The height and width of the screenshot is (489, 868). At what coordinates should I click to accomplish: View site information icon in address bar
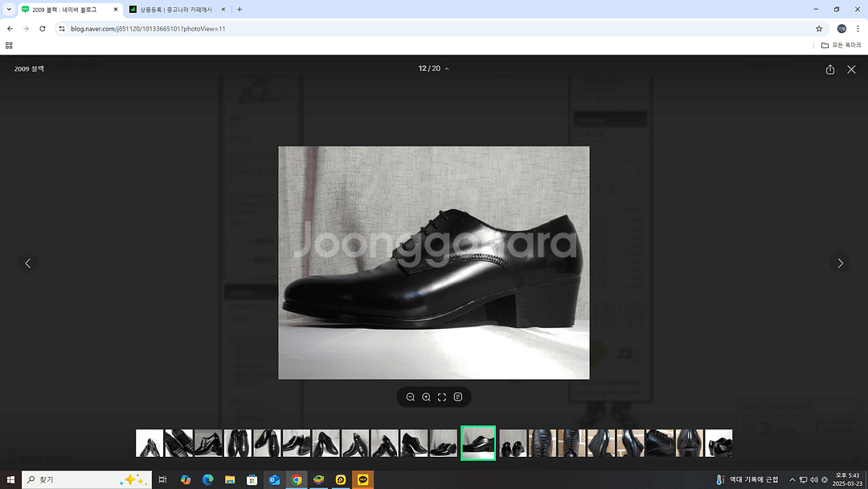pos(62,29)
